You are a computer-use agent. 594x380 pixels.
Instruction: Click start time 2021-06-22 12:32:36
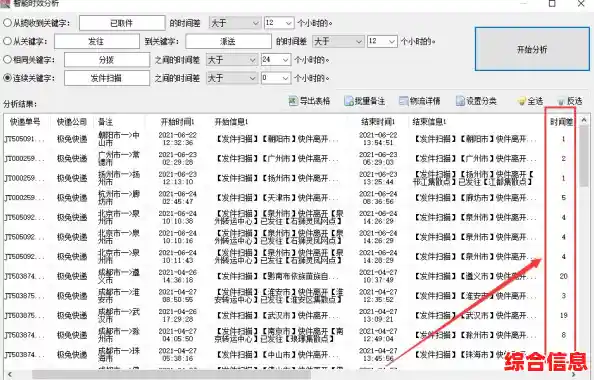(x=178, y=139)
